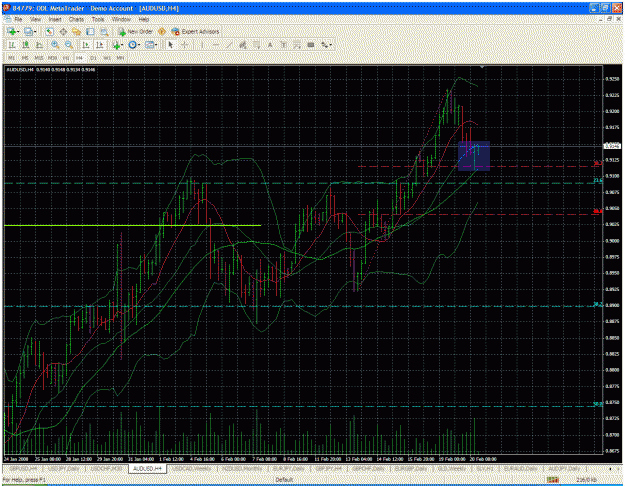Zoom in on the chart
Image resolution: width=625 pixels, height=486 pixels.
coord(55,45)
